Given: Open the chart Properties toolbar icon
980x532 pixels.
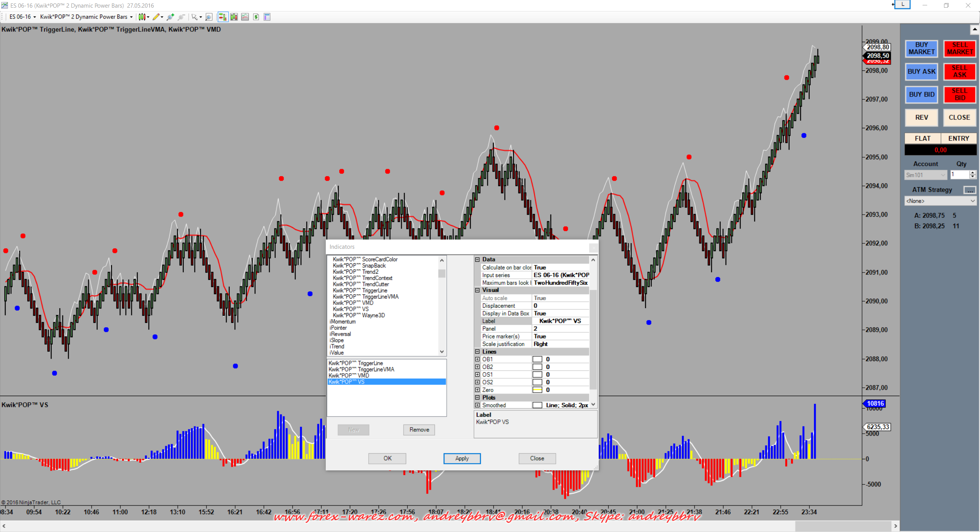Looking at the screenshot, I should coord(267,17).
